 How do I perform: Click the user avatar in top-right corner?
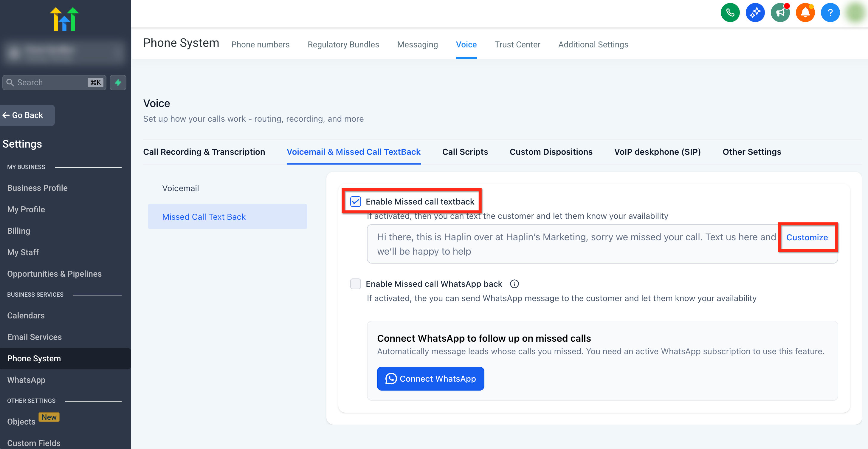855,13
